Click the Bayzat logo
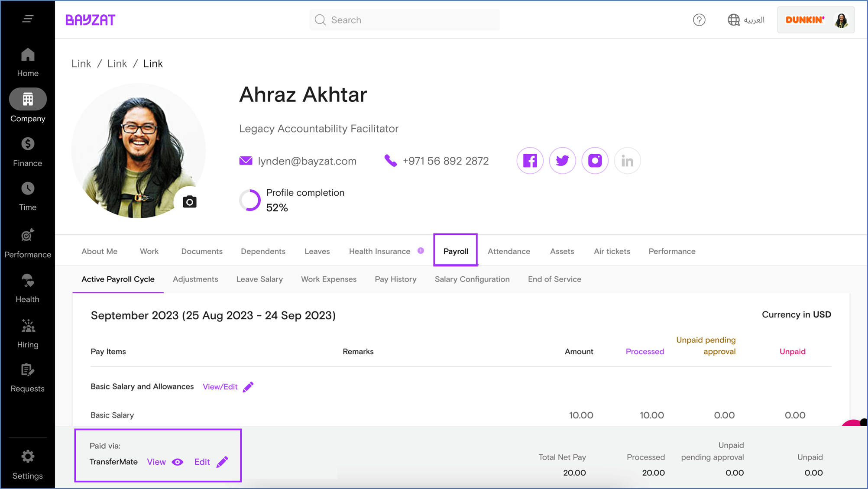 tap(90, 20)
